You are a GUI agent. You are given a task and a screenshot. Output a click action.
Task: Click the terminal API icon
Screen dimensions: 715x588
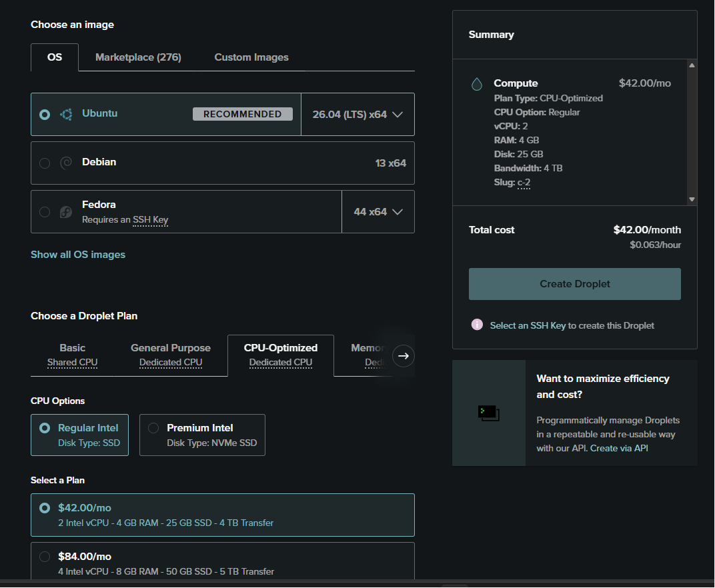[x=488, y=413]
